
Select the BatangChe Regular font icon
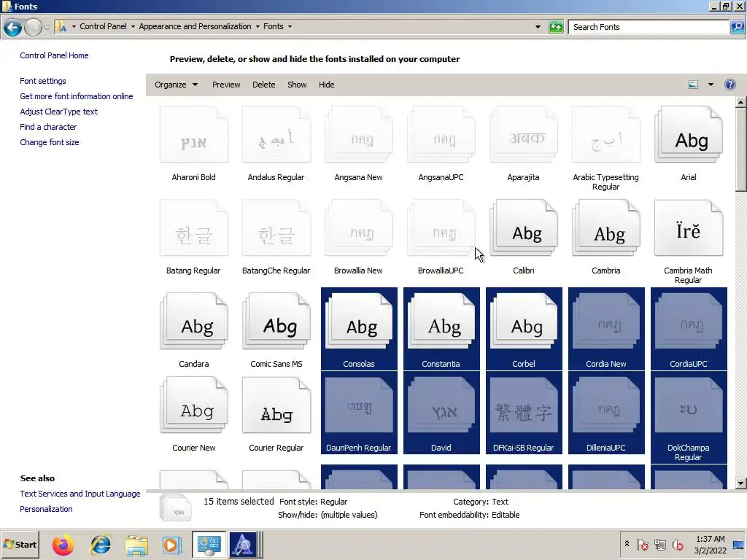point(276,228)
